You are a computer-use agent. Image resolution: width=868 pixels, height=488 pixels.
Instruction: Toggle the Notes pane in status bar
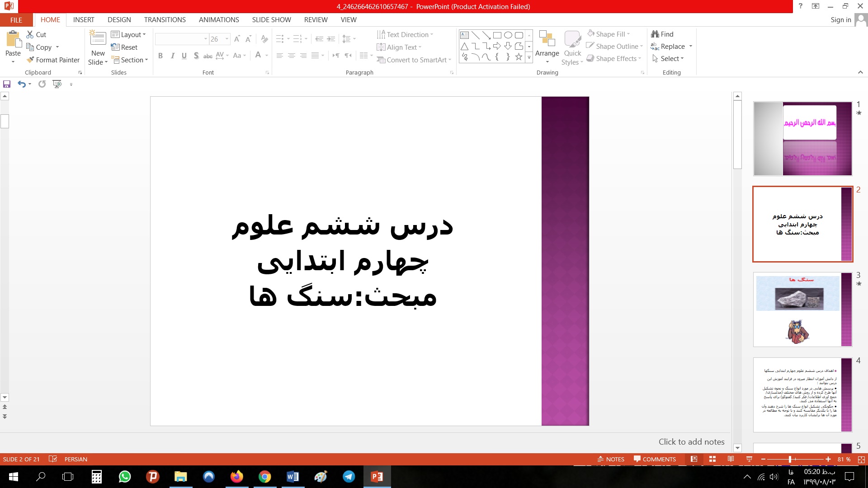click(x=611, y=459)
